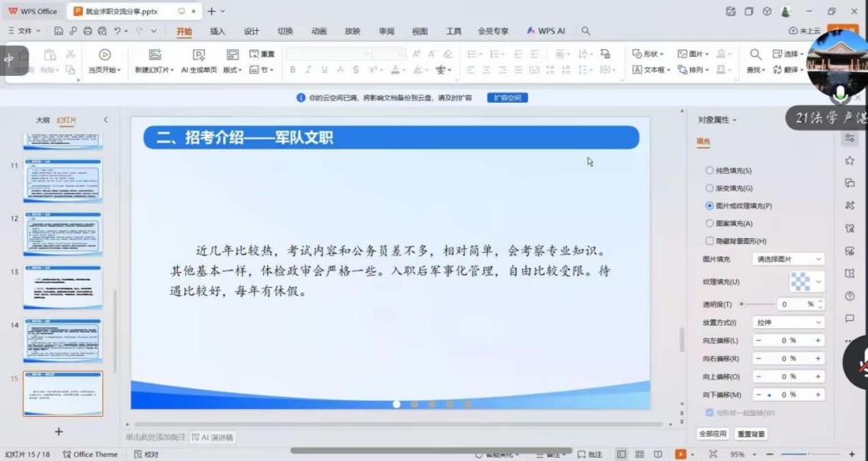Select solid fill (纯色填充) radio option
The image size is (868, 461).
[x=709, y=170]
